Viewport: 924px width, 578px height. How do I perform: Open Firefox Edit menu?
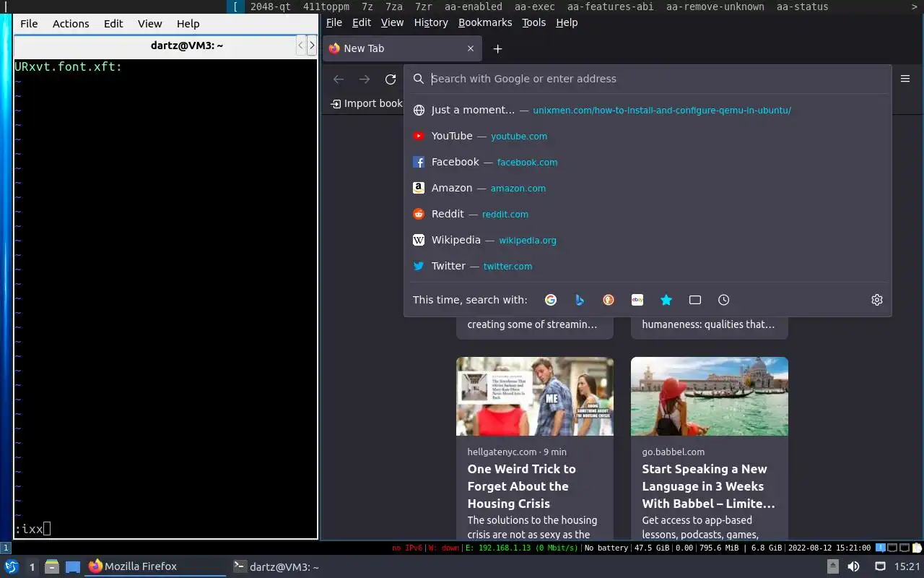[362, 22]
